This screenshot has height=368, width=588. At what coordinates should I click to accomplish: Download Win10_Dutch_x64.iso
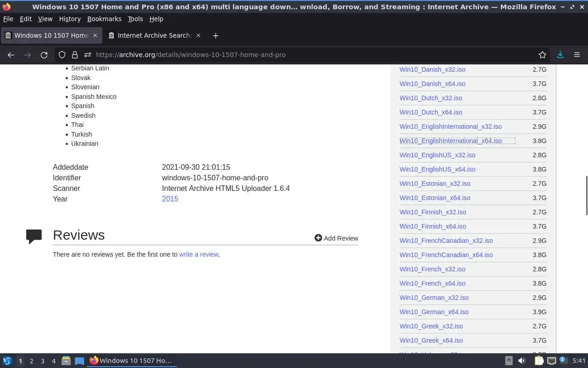431,112
